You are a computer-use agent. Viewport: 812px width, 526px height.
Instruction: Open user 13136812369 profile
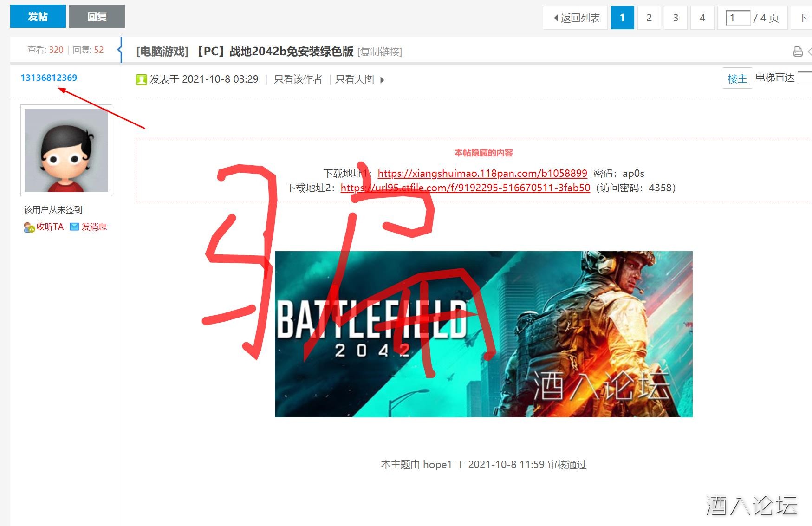pyautogui.click(x=49, y=78)
